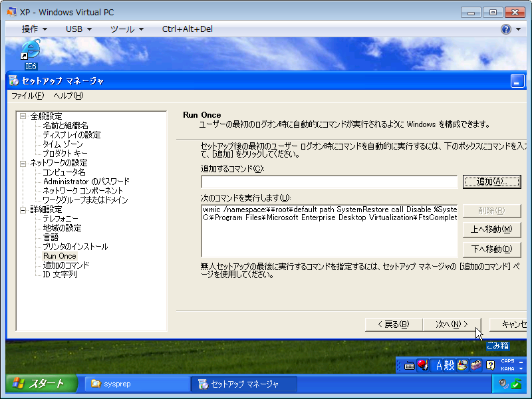The image size is (532, 399).
Task: Click the red IME input method icon
Action: pos(423,365)
